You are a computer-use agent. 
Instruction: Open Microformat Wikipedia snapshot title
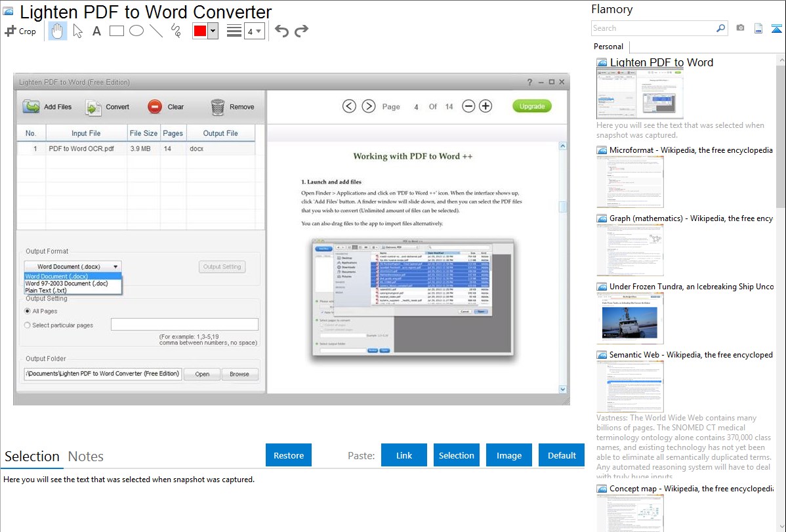(x=691, y=150)
